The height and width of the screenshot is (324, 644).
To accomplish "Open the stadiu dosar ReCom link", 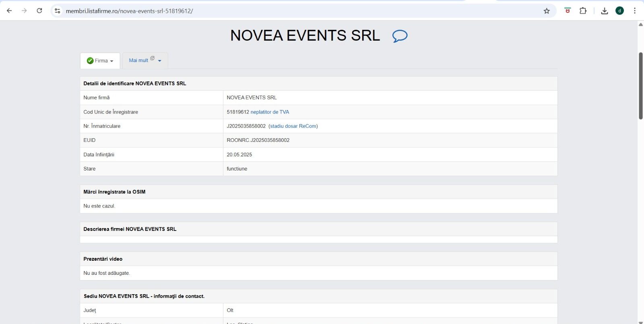I will point(293,126).
